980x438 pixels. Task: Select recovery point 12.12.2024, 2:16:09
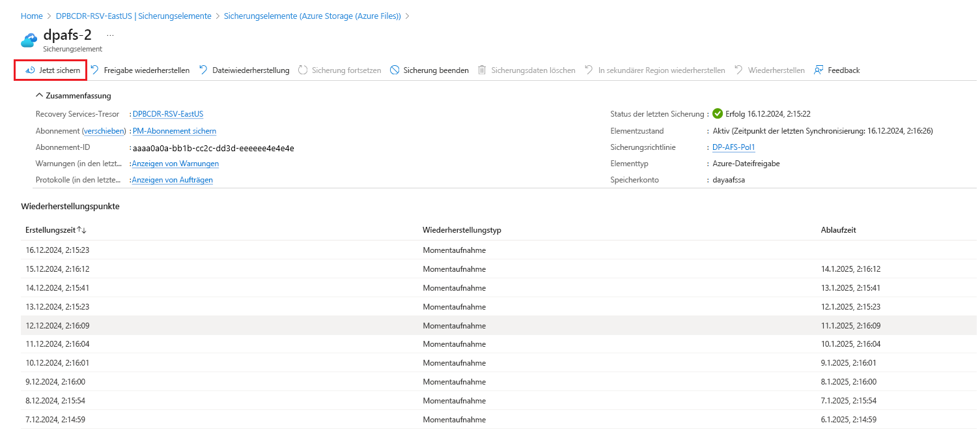[x=499, y=326]
